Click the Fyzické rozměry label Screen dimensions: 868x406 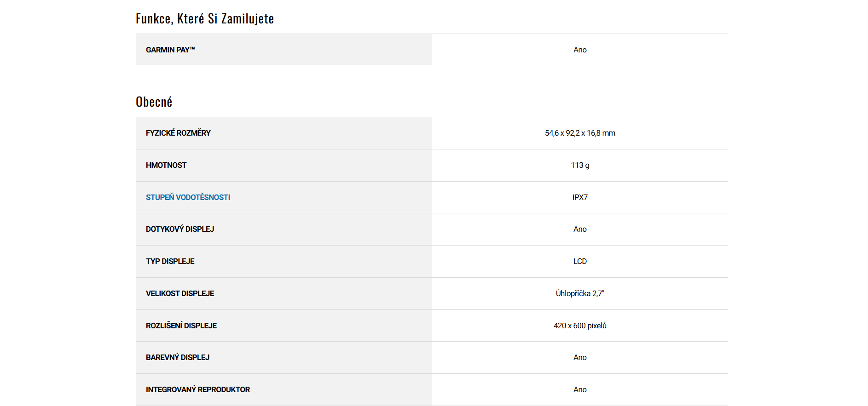click(178, 133)
